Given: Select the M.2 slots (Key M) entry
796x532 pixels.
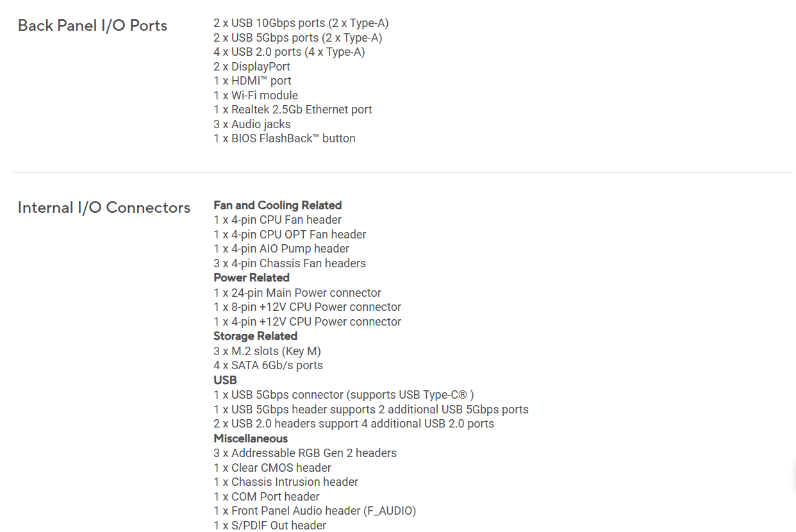Looking at the screenshot, I should pos(267,351).
